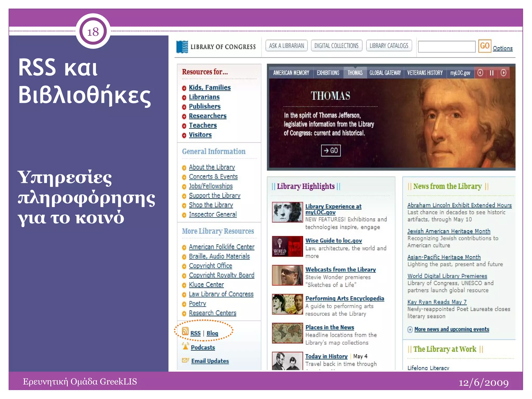Click Webcasts Stevie Wonder thumbnail
Viewport: 532px width, 399px height.
coord(287,275)
